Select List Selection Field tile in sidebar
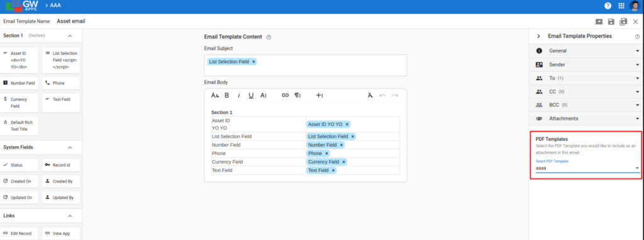The height and width of the screenshot is (240, 644). click(61, 60)
